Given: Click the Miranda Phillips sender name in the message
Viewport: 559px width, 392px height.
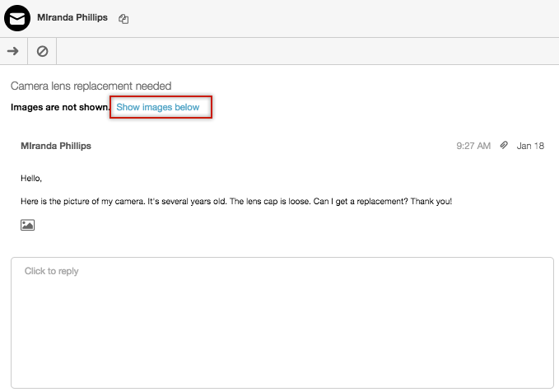Looking at the screenshot, I should coord(56,146).
